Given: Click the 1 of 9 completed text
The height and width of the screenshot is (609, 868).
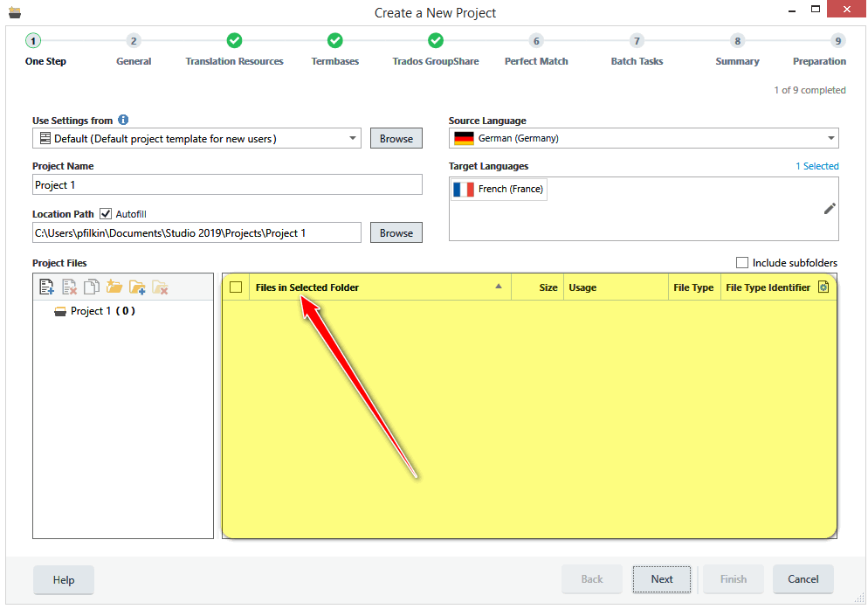Looking at the screenshot, I should click(x=809, y=90).
